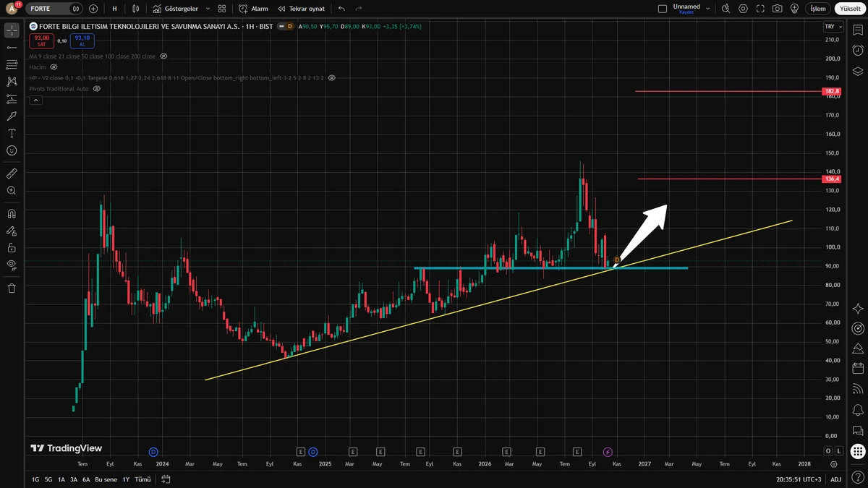Open the layout grid selector
Viewport: 868px width, 488px height.
tap(222, 9)
